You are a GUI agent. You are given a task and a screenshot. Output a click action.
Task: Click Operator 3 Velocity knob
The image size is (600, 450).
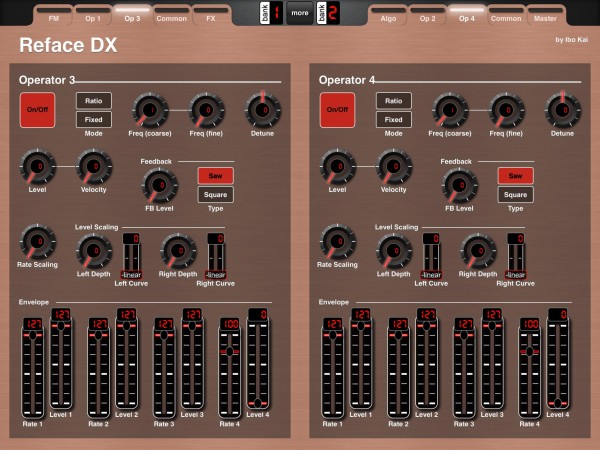[x=94, y=166]
